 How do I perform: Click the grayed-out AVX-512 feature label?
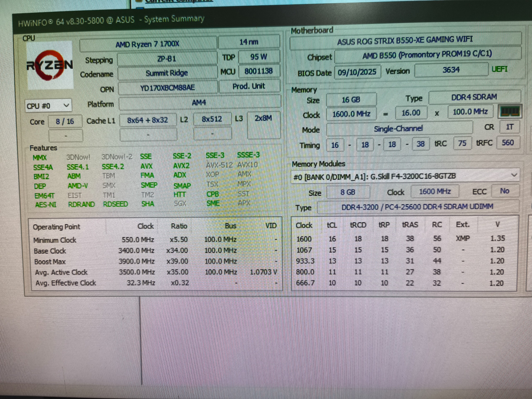pyautogui.click(x=219, y=165)
